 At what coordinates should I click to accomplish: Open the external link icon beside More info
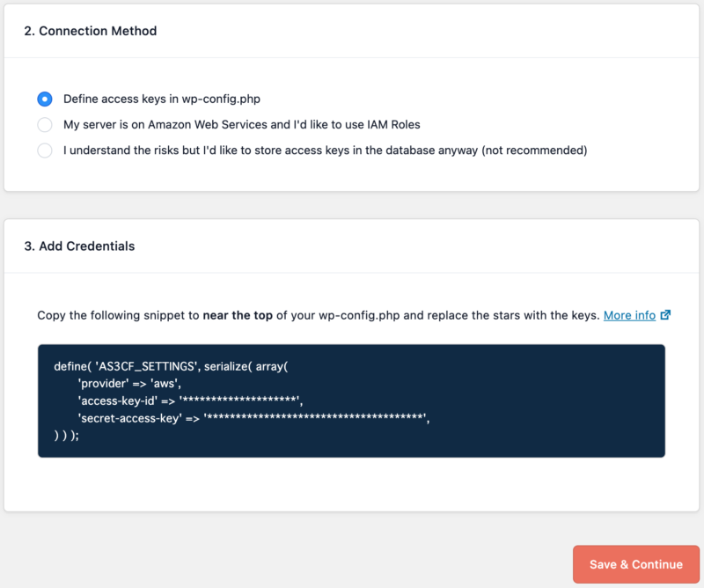click(666, 315)
